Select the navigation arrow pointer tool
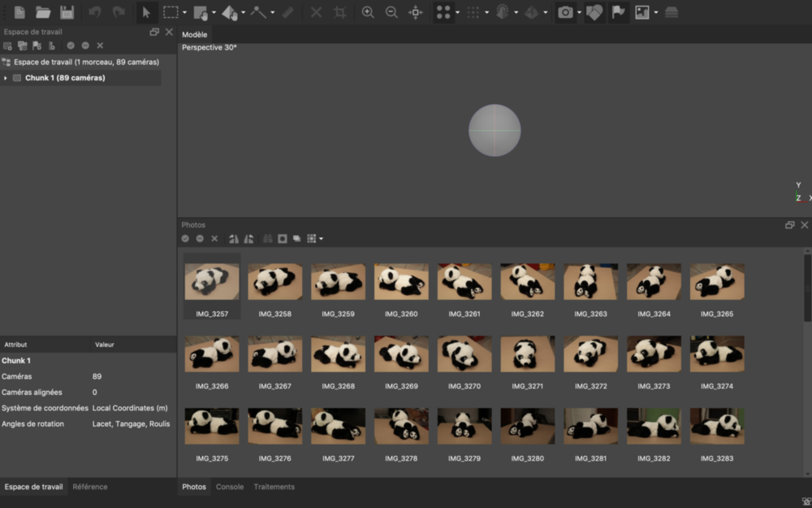This screenshot has height=508, width=812. (x=146, y=12)
